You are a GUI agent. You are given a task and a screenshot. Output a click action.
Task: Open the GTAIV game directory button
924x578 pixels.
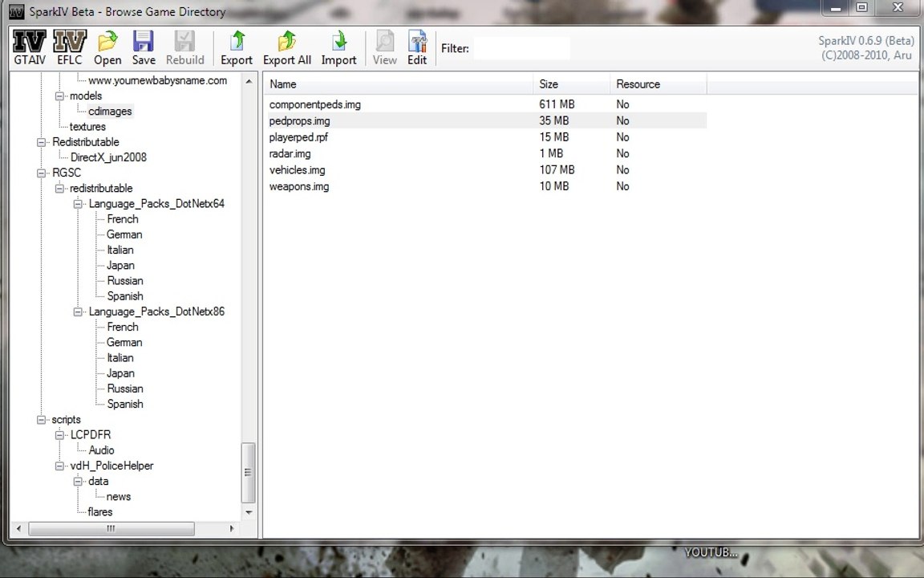(x=30, y=47)
